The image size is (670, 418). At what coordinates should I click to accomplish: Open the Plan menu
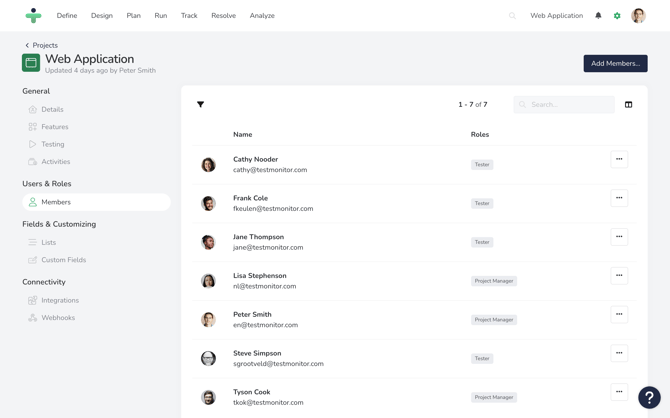pyautogui.click(x=133, y=15)
